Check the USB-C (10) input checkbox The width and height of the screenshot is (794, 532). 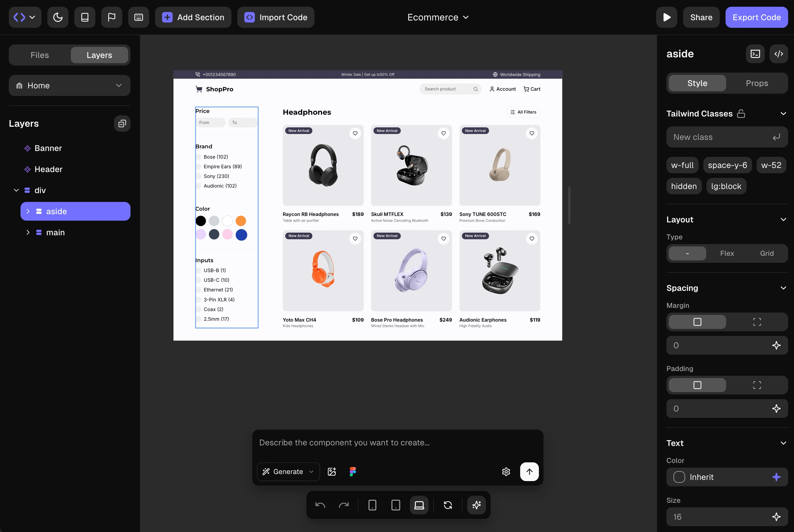click(x=198, y=280)
